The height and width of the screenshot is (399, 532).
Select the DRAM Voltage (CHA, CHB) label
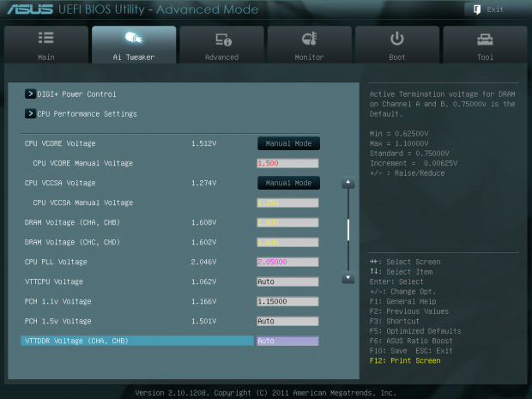72,222
